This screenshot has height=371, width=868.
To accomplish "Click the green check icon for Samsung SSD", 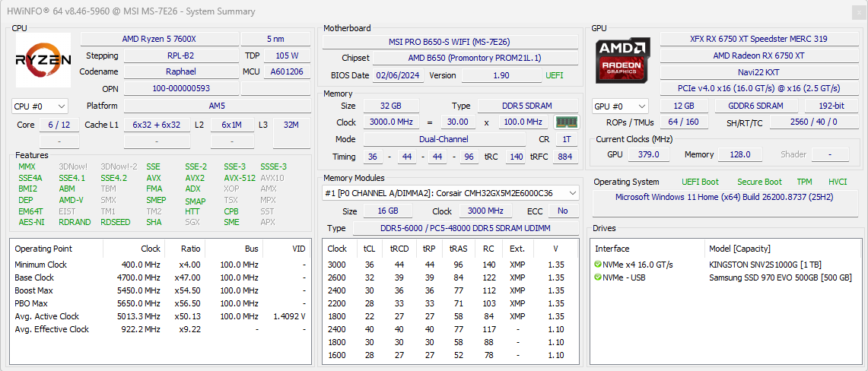I will tap(598, 277).
